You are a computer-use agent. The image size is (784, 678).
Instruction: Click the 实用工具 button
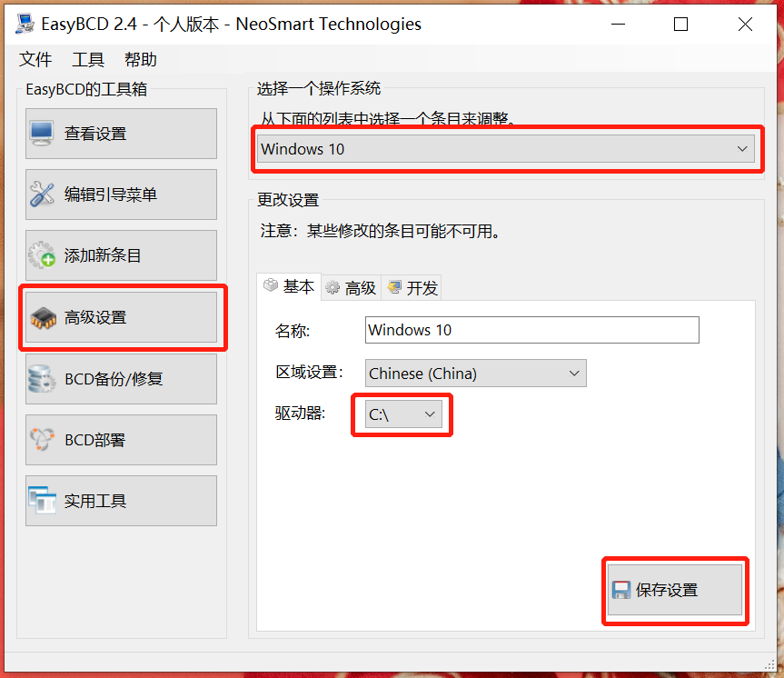[x=121, y=501]
